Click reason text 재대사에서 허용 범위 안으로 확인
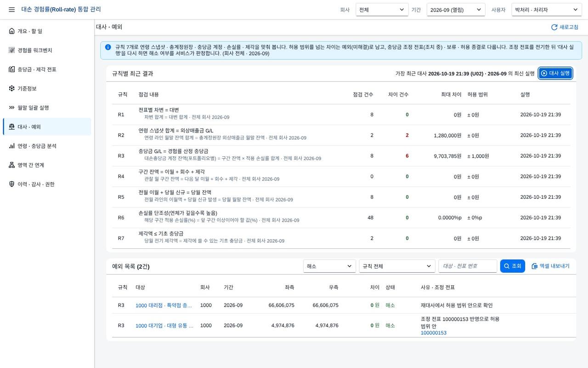Viewport: 588px width, 368px height. [x=457, y=305]
